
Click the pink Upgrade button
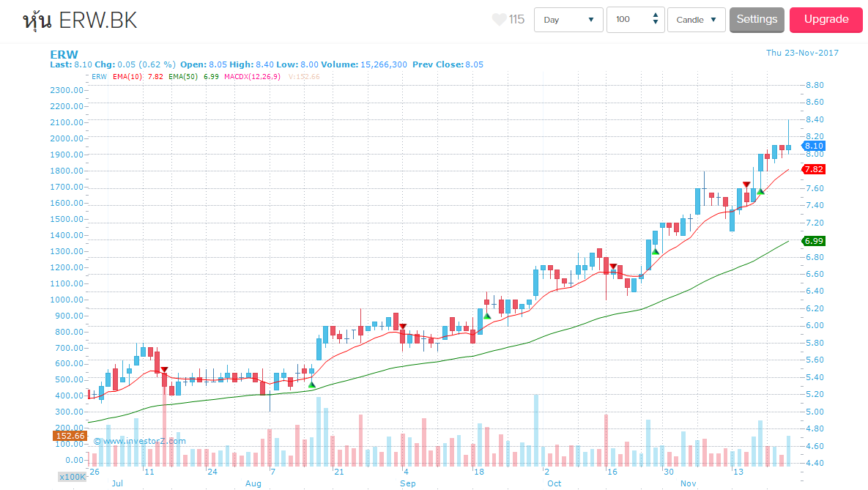coord(826,20)
